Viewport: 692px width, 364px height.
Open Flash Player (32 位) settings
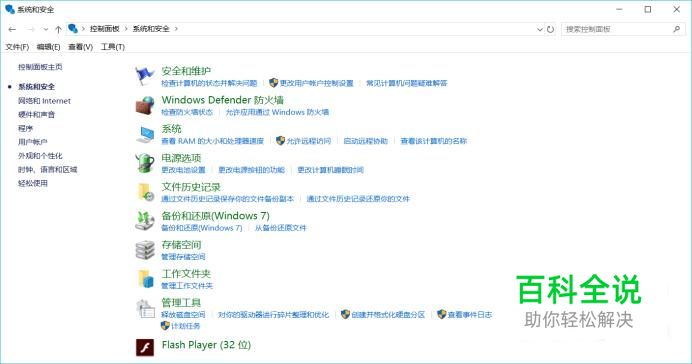[206, 345]
